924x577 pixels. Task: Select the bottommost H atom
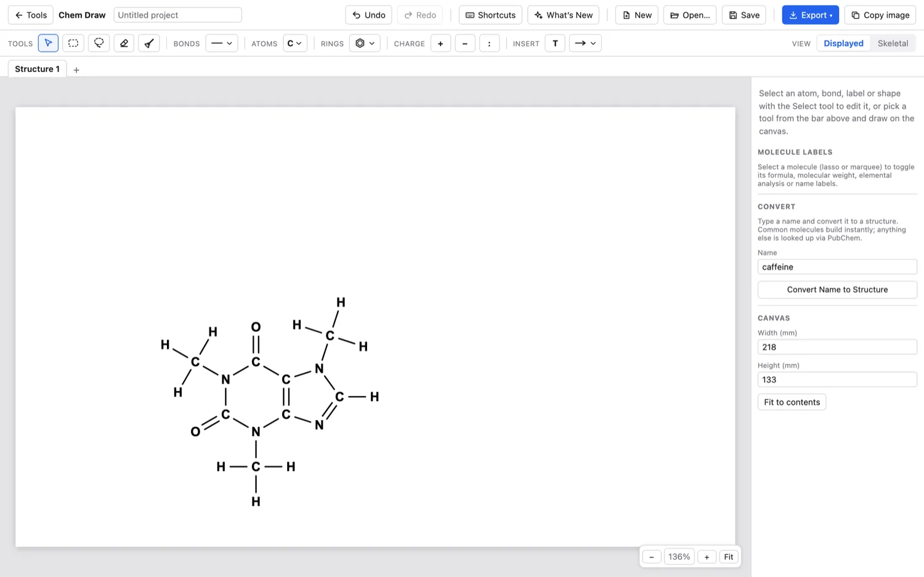256,502
